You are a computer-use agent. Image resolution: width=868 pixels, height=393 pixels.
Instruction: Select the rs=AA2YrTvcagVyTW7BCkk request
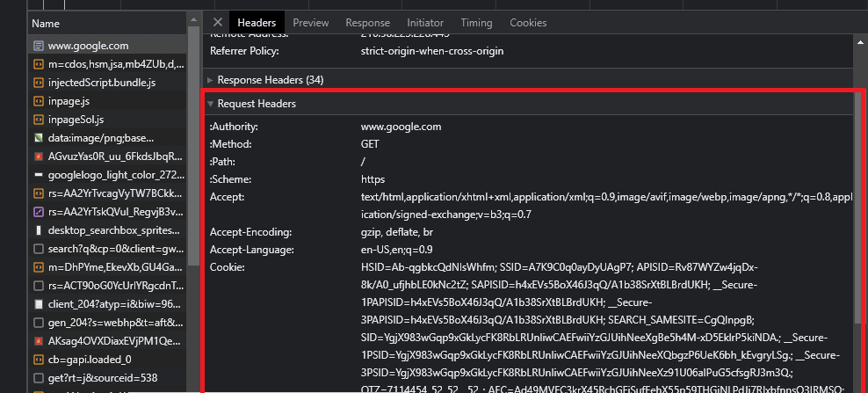click(108, 193)
